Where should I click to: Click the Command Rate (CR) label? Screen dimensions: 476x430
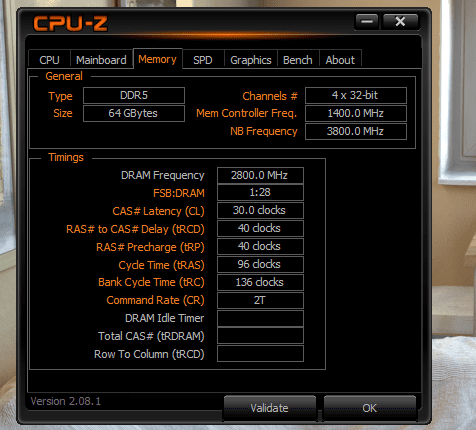pos(155,300)
